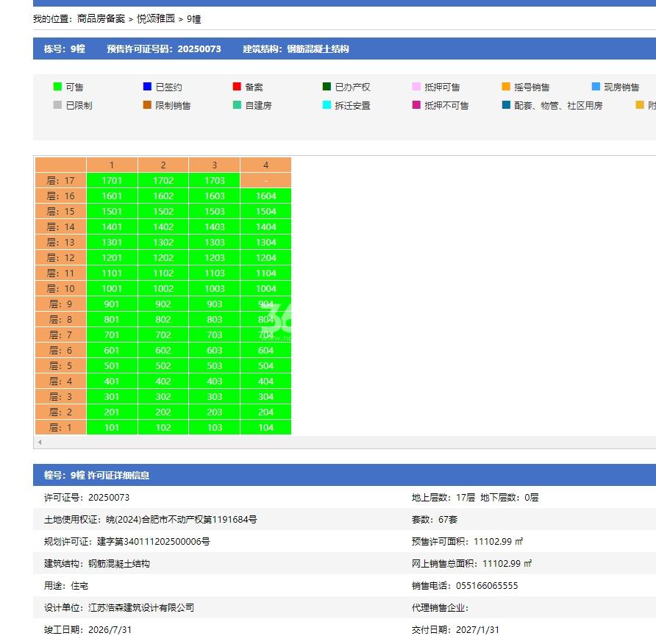Click the red 备案 legend swatch
This screenshot has width=656, height=644.
tap(237, 87)
